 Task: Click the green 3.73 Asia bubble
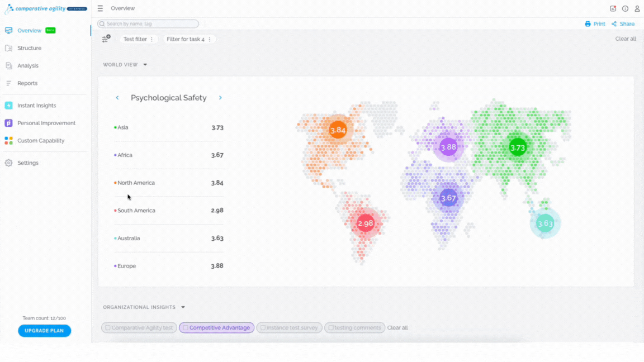point(518,147)
